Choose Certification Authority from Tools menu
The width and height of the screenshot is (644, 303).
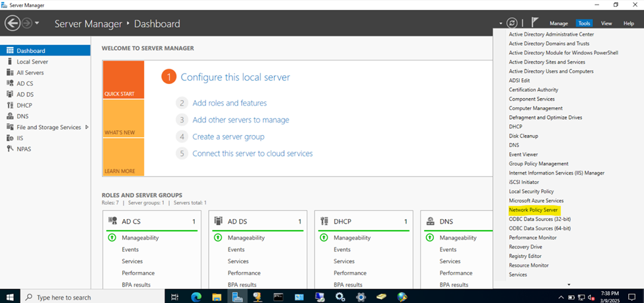coord(534,89)
